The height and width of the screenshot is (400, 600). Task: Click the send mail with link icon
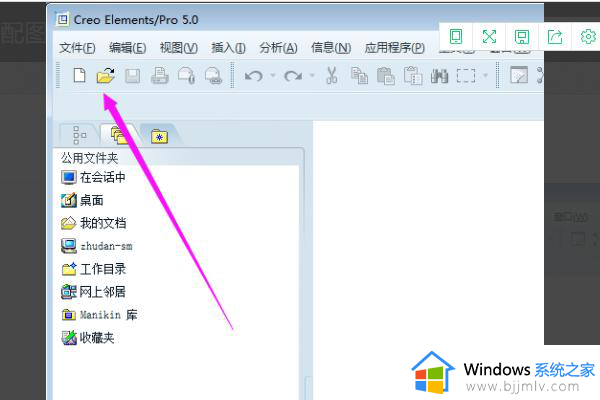point(213,75)
